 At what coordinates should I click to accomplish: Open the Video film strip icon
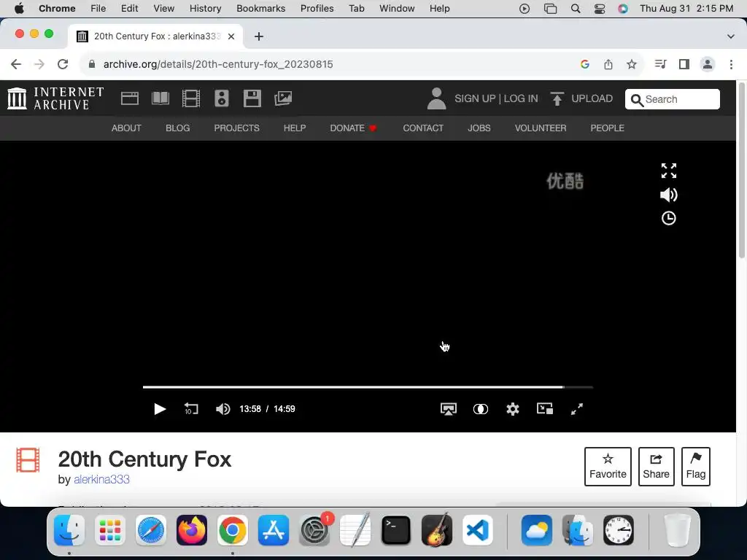pyautogui.click(x=190, y=98)
